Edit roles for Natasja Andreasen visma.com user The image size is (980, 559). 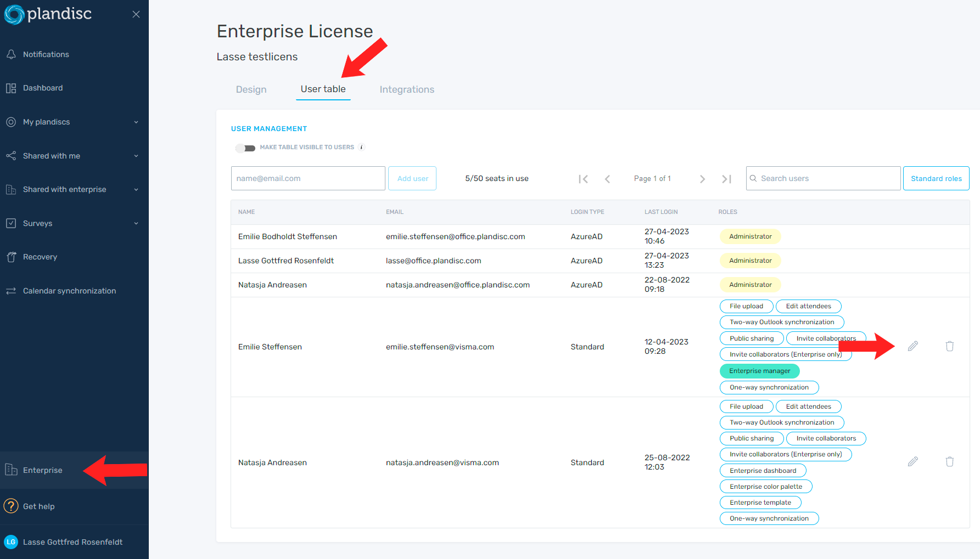913,462
